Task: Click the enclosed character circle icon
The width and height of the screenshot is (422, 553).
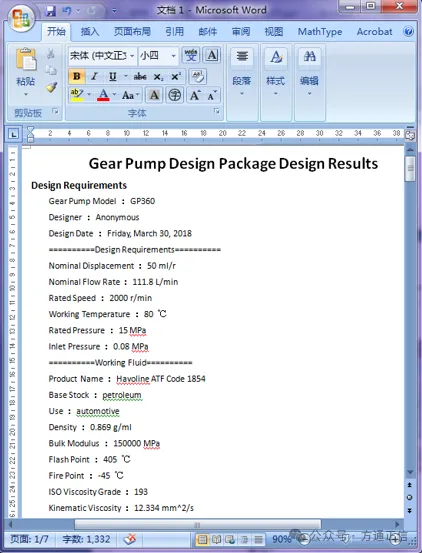Action: tap(175, 95)
